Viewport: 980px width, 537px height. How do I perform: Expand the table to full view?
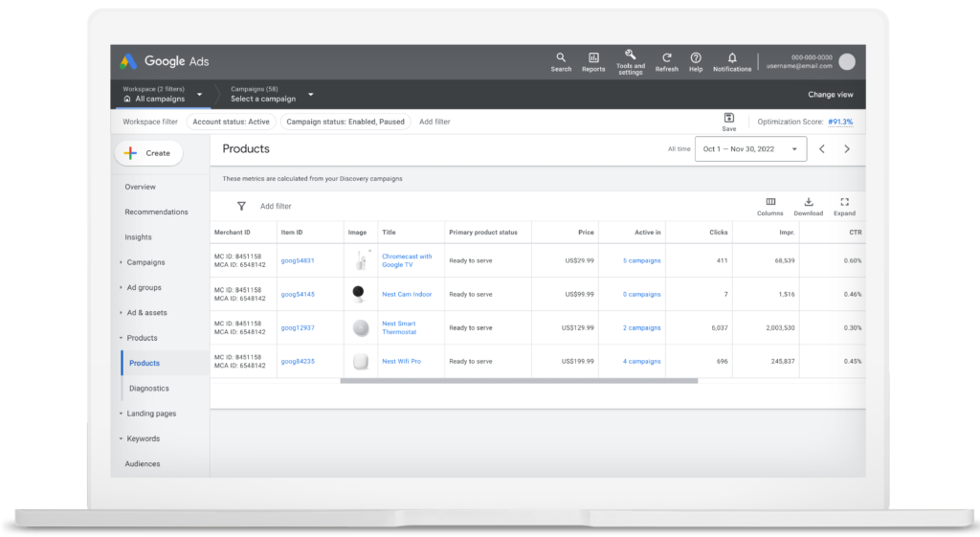pyautogui.click(x=844, y=202)
